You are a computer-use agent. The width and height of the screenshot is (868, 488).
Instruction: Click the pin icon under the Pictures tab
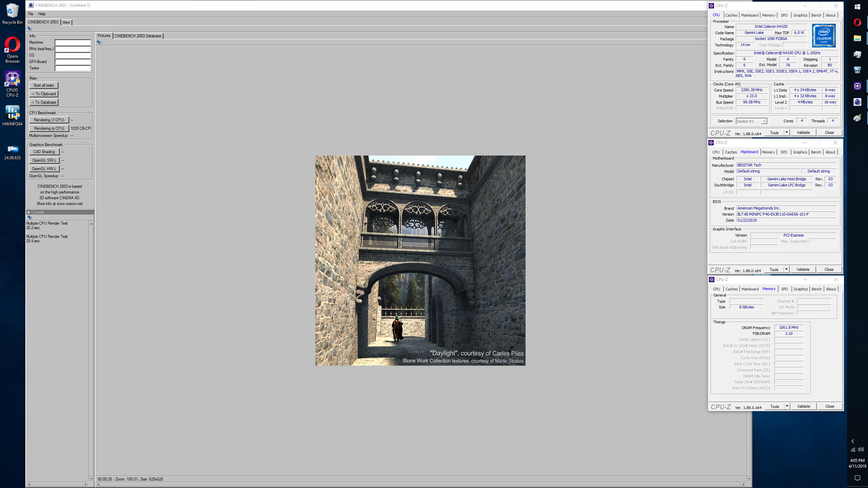pos(99,42)
